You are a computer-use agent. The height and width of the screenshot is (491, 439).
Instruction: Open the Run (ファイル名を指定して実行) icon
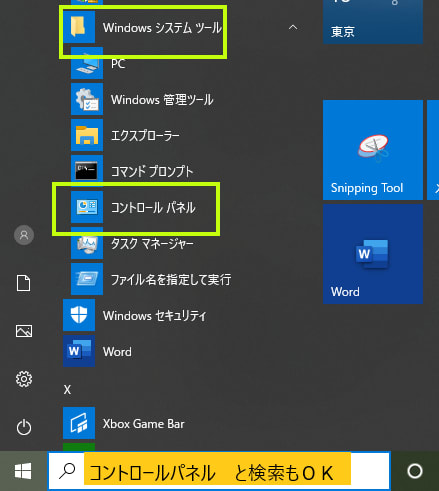click(x=87, y=279)
